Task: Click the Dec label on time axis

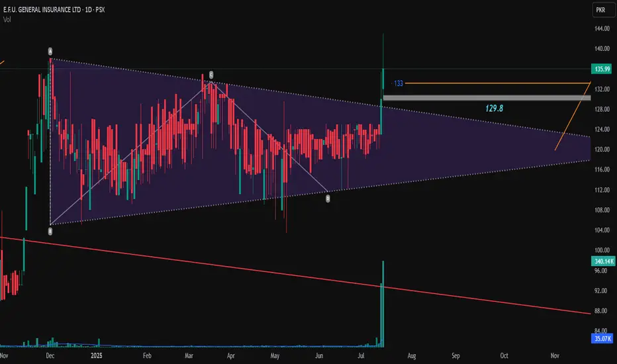Action: [x=50, y=356]
